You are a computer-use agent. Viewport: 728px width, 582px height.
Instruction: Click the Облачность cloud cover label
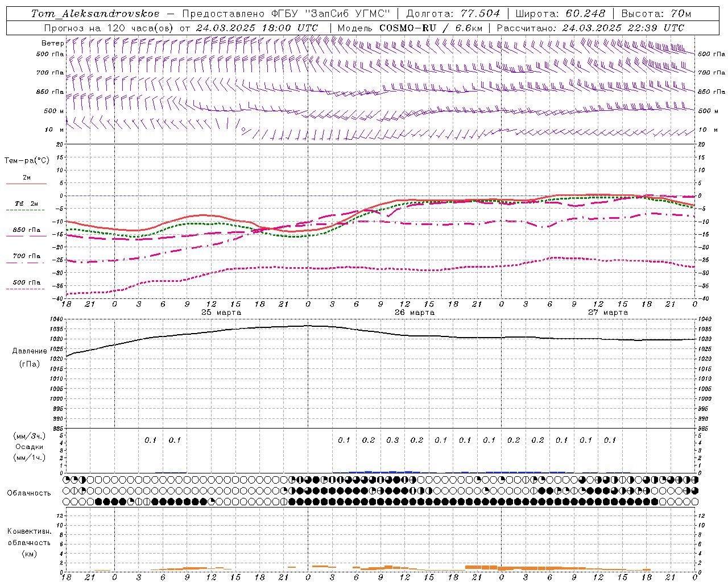point(29,493)
